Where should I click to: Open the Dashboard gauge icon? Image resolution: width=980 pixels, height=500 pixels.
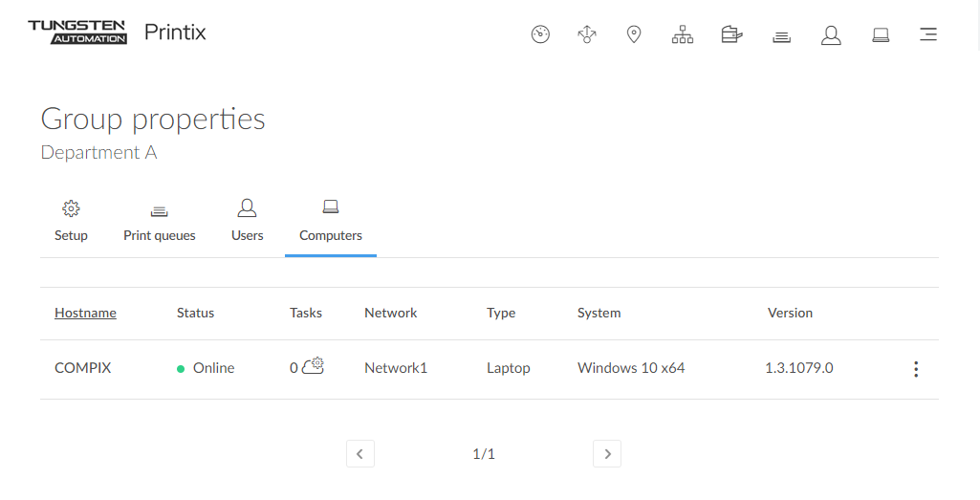[x=540, y=35]
